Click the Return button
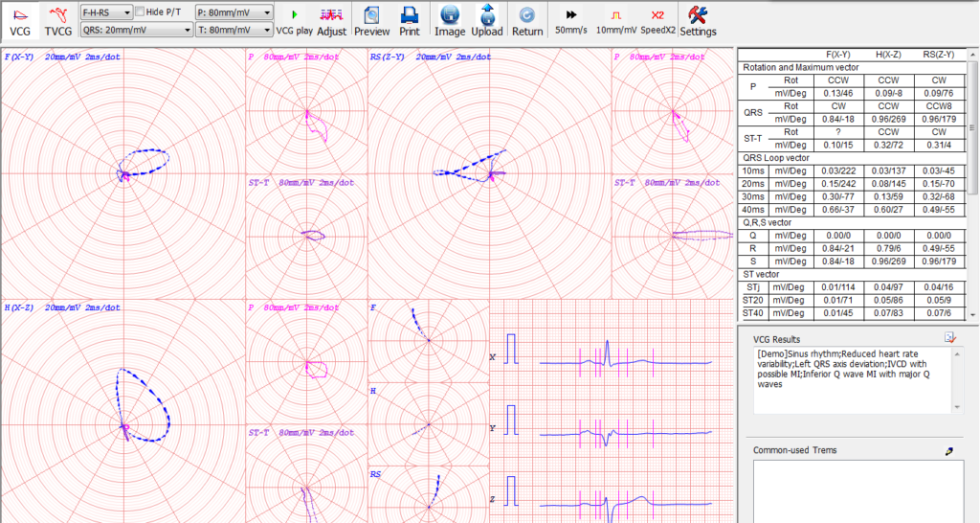Screen dimensions: 980x523 pos(527,20)
